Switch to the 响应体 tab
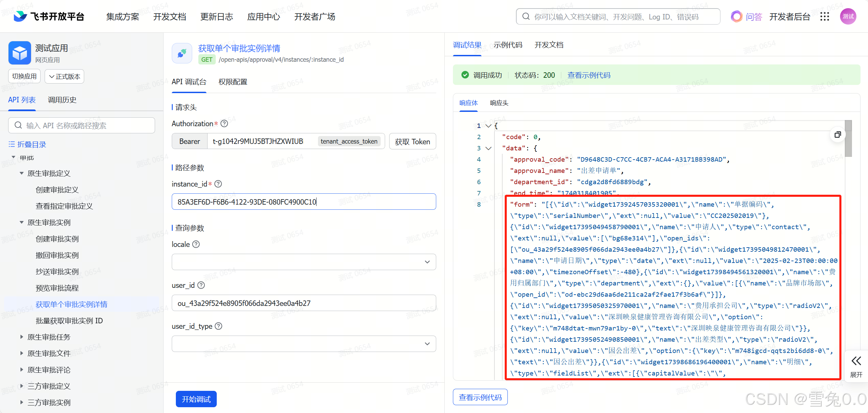Image resolution: width=868 pixels, height=413 pixels. click(x=469, y=103)
